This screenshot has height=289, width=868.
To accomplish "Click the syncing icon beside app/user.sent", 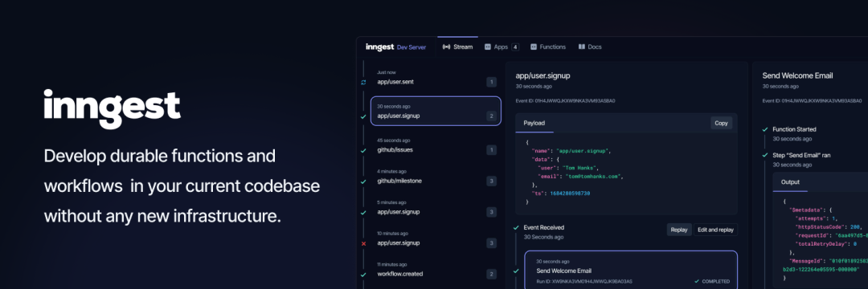I will tap(364, 83).
